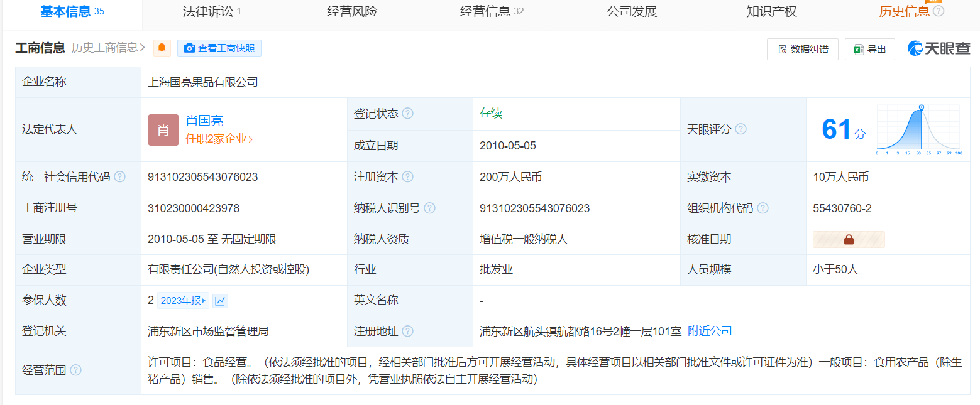Click the 天眼查 logo

(x=939, y=48)
